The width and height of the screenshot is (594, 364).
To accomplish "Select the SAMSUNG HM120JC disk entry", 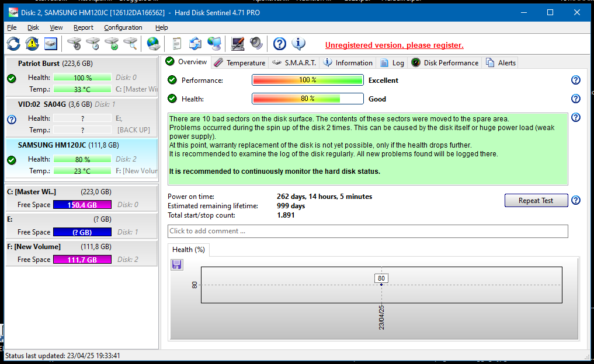I will pyautogui.click(x=81, y=158).
